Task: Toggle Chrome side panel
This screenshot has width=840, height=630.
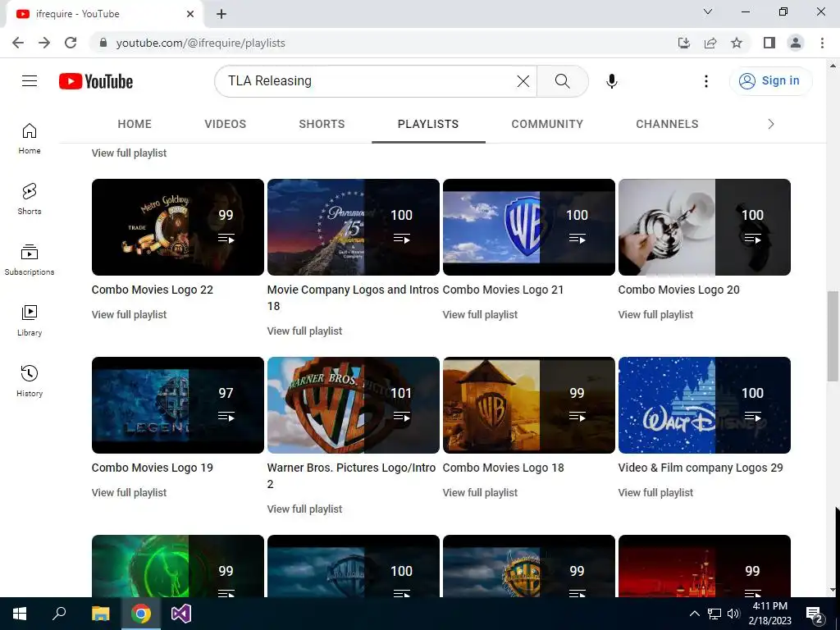Action: (x=769, y=43)
